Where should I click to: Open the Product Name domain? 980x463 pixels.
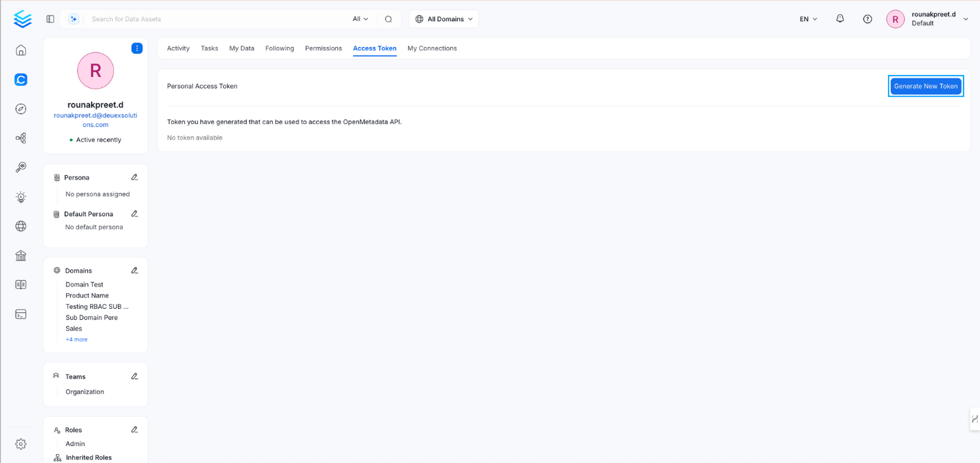pos(87,295)
